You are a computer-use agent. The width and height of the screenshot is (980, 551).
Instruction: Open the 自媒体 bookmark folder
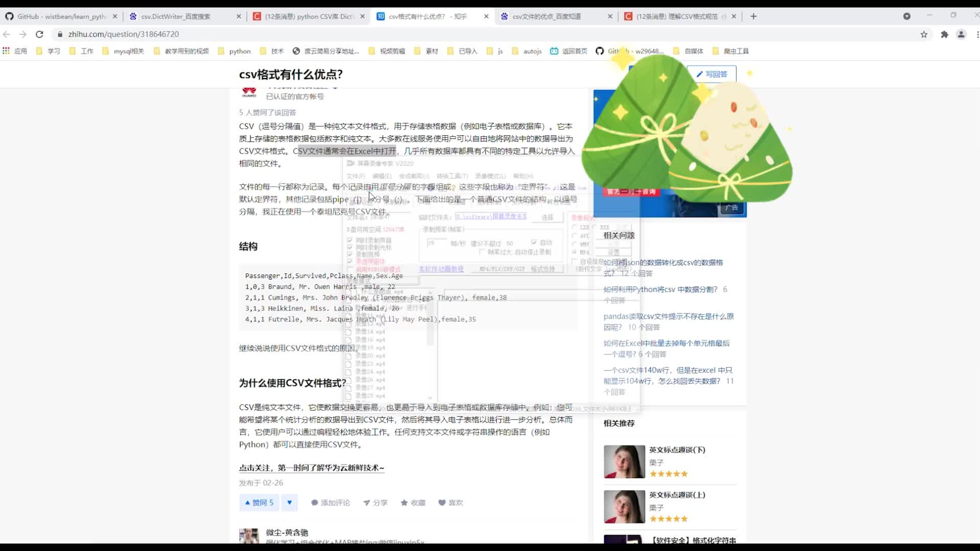click(688, 51)
